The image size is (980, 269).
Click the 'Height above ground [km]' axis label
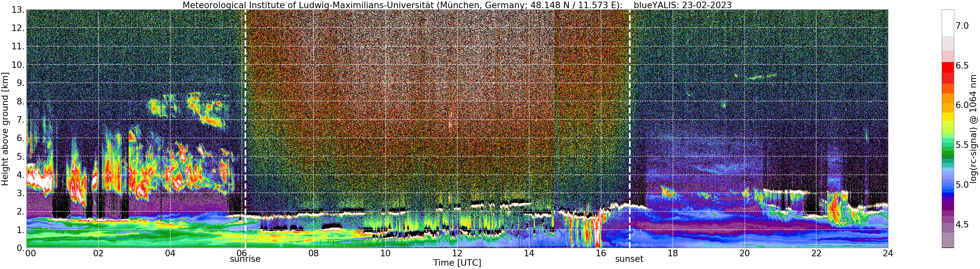(5, 129)
